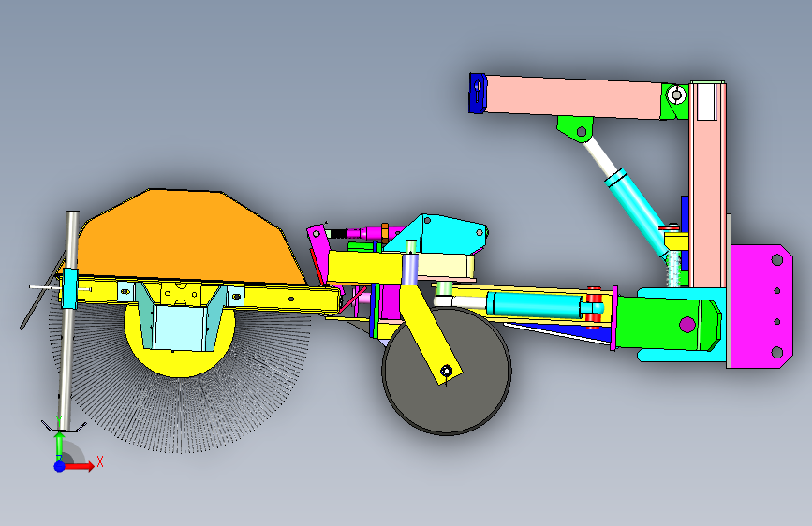Image resolution: width=812 pixels, height=526 pixels.
Task: Click the blue origin sphere of triad
Action: [60, 466]
